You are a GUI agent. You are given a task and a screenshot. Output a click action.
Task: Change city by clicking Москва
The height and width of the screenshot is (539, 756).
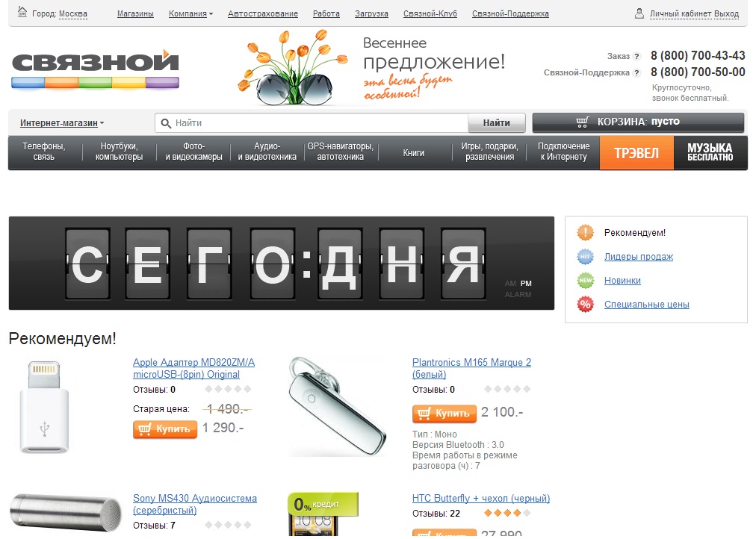coord(72,14)
